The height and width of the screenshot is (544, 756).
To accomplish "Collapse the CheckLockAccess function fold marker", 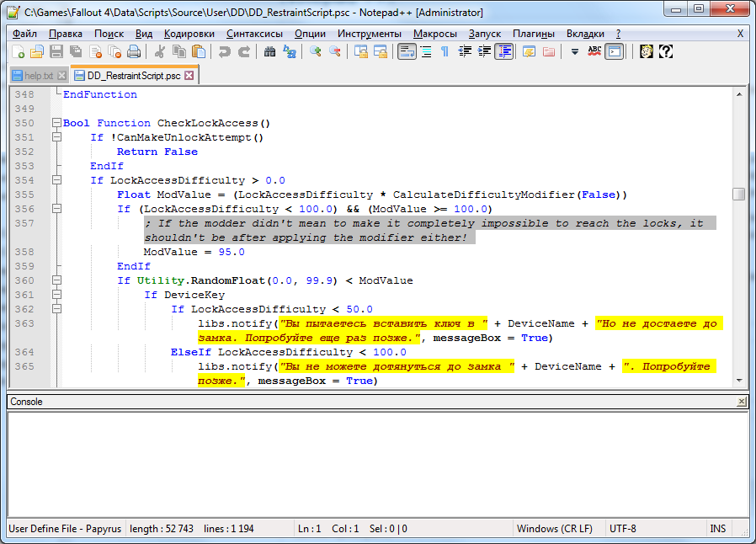I will pos(56,123).
